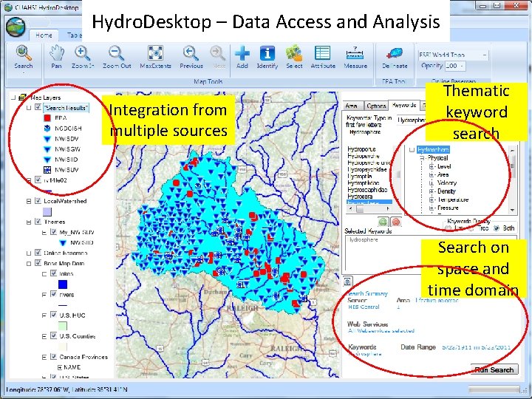Select the Identify info tool
The image size is (532, 399).
(x=267, y=57)
